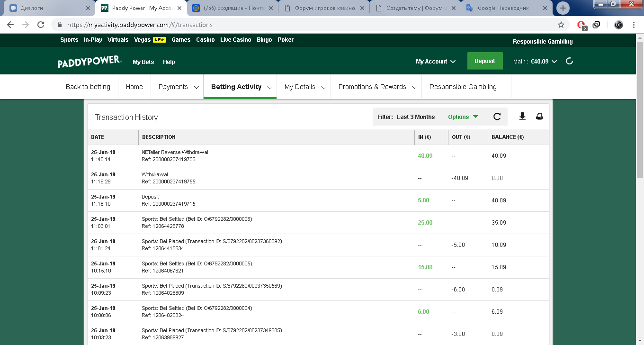
Task: Click the DATE column header
Action: tap(98, 137)
